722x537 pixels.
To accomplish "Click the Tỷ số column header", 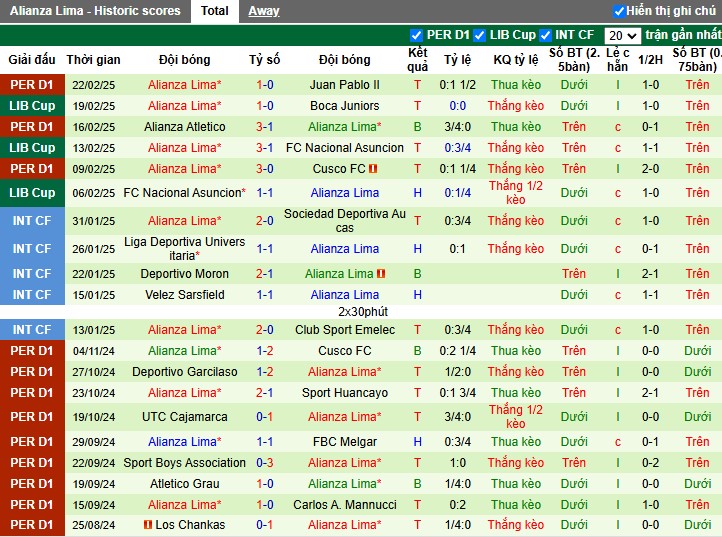I will tap(265, 59).
